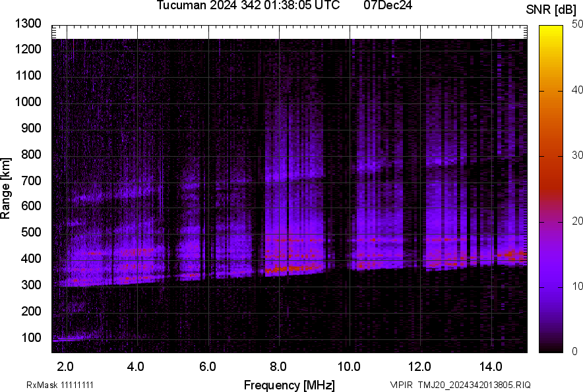Click the VIPIR TMJ20 filename text

(x=460, y=385)
